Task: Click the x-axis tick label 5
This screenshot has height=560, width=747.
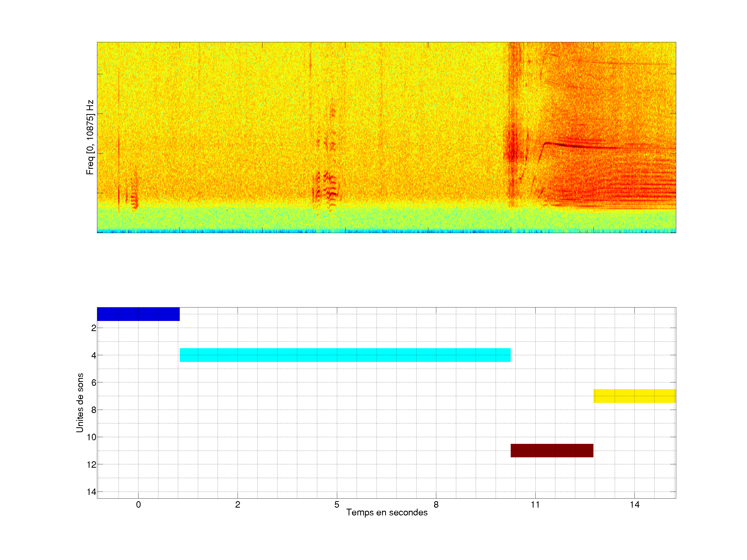Action: pos(337,505)
